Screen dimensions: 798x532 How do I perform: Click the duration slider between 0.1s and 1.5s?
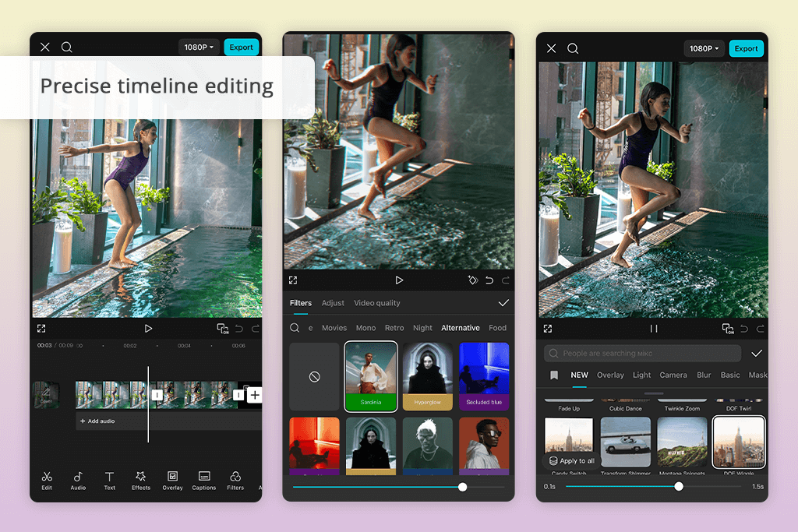[x=654, y=487]
